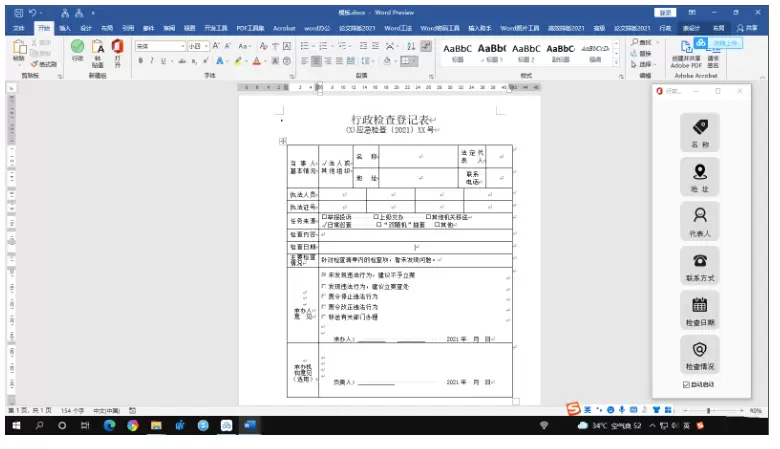Image resolution: width=780 pixels, height=449 pixels.
Task: Click the 创建并共享 Adobe PDF button
Action: point(686,55)
